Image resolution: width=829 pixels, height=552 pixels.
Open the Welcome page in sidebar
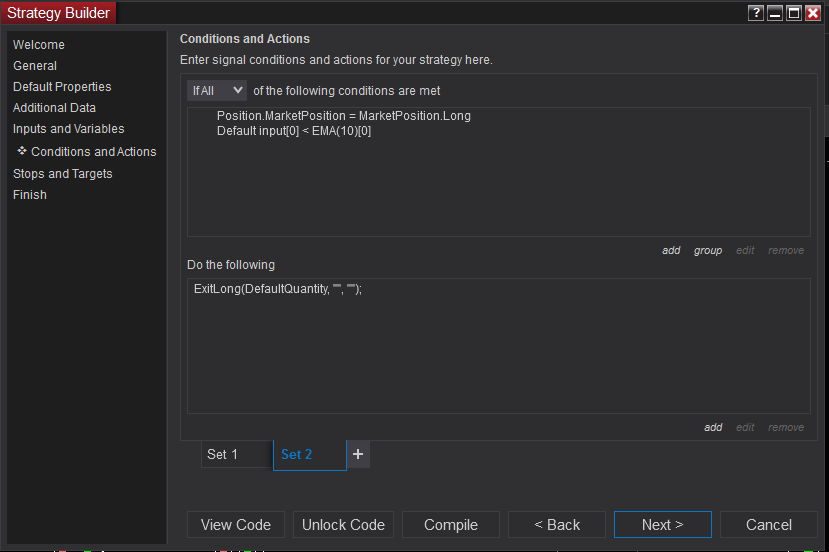39,45
